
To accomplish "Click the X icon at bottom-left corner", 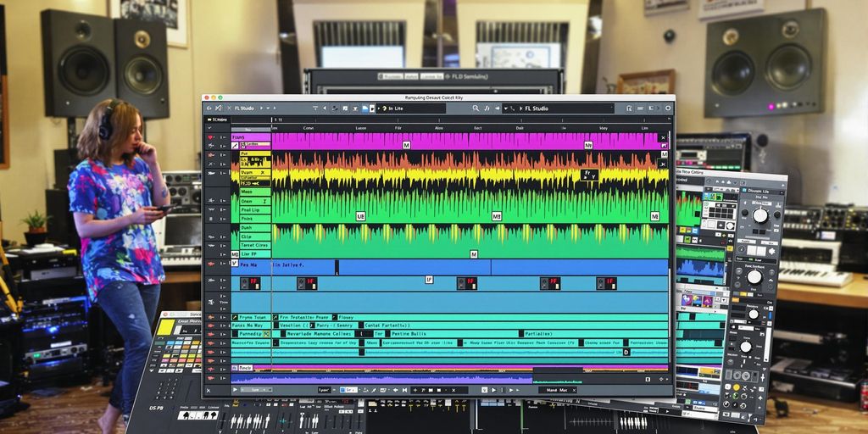I will 209,390.
